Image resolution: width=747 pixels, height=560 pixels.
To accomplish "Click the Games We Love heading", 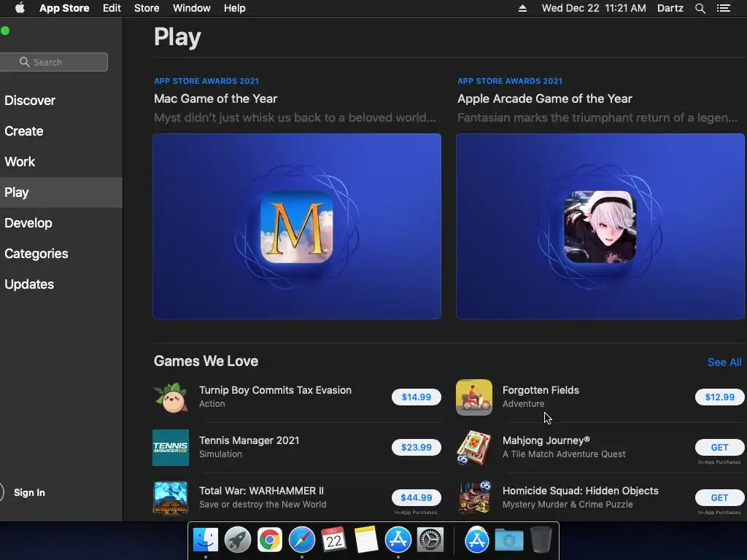I will (206, 361).
